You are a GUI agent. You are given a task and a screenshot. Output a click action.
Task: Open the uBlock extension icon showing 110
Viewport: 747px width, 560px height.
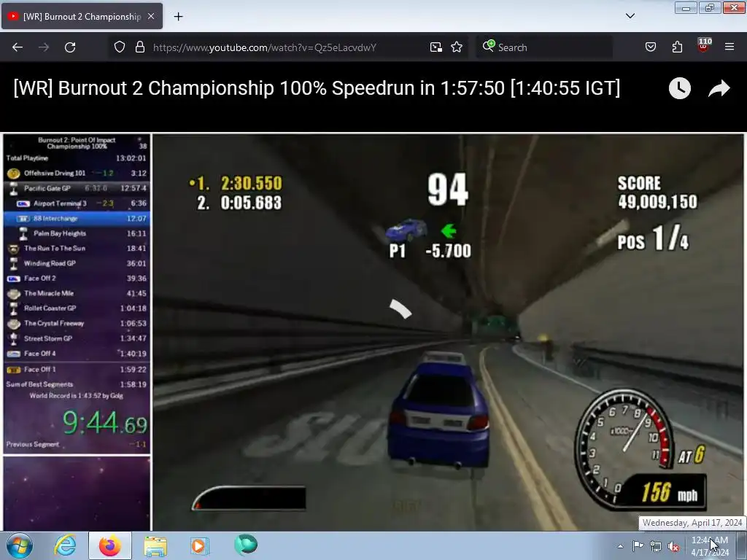click(x=704, y=46)
